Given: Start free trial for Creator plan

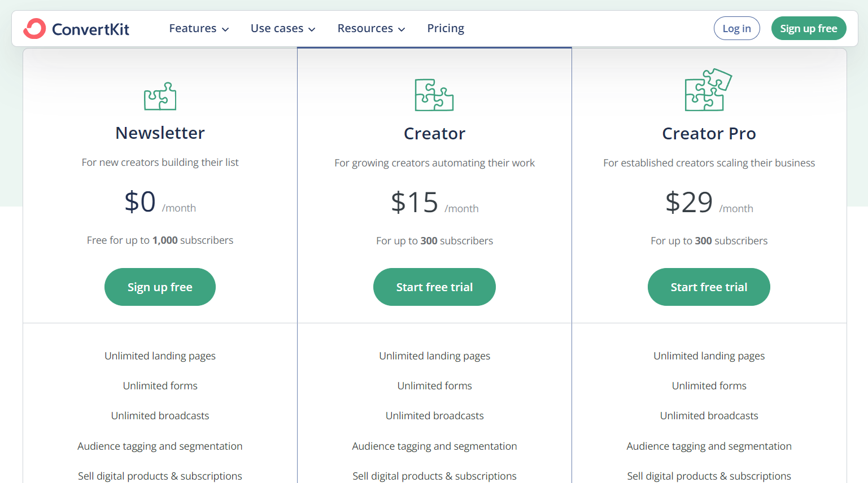Looking at the screenshot, I should point(434,287).
